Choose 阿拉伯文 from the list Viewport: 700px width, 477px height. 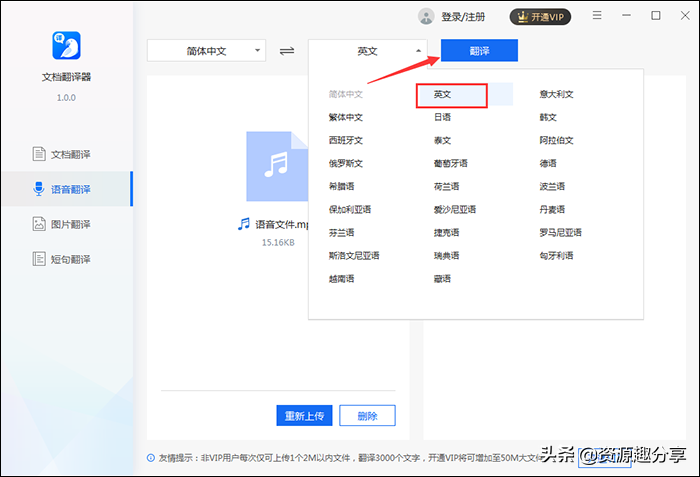point(556,140)
